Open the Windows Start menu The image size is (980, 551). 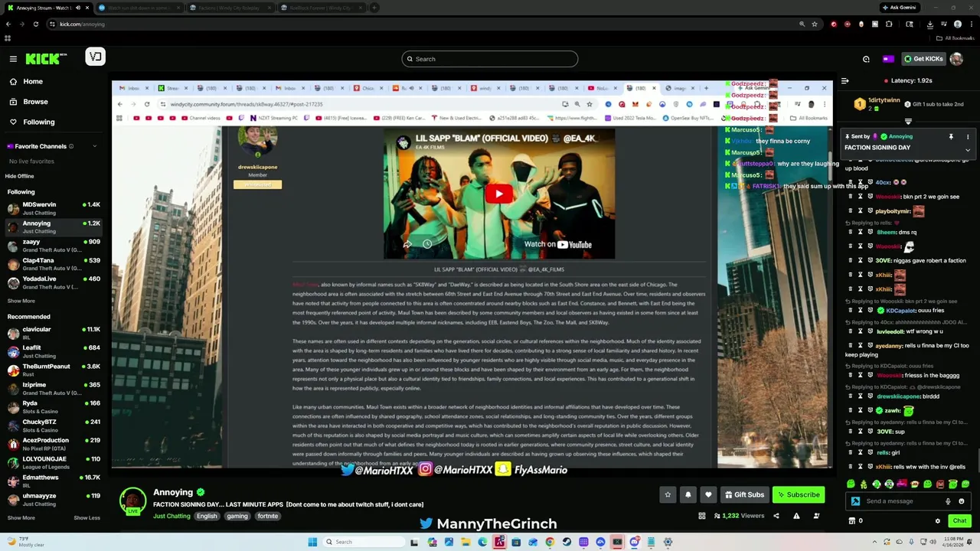(312, 542)
